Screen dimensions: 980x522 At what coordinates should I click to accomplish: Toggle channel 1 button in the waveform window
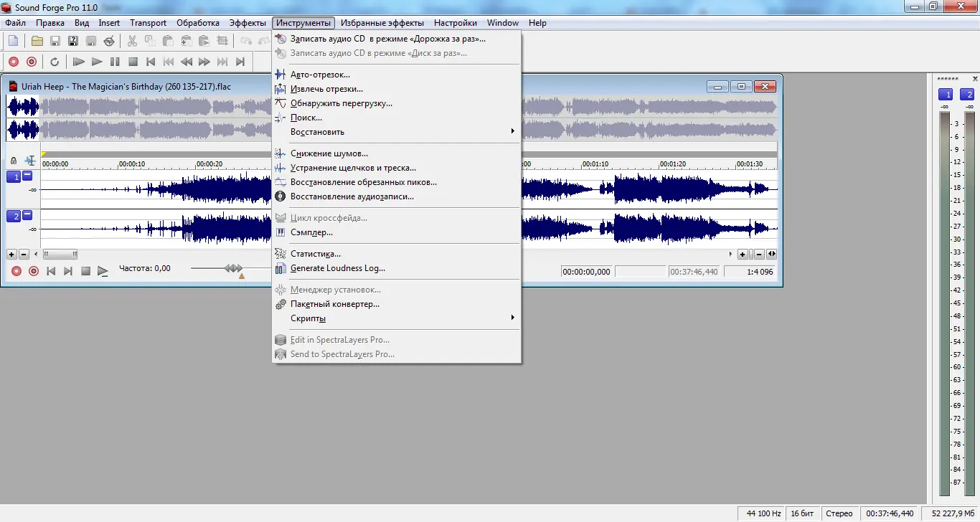click(x=14, y=177)
